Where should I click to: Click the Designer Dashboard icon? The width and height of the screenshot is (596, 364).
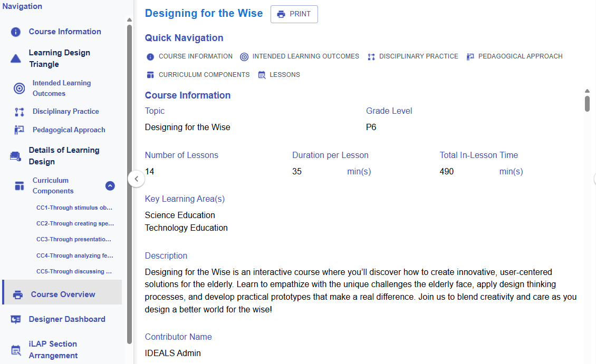coord(16,319)
